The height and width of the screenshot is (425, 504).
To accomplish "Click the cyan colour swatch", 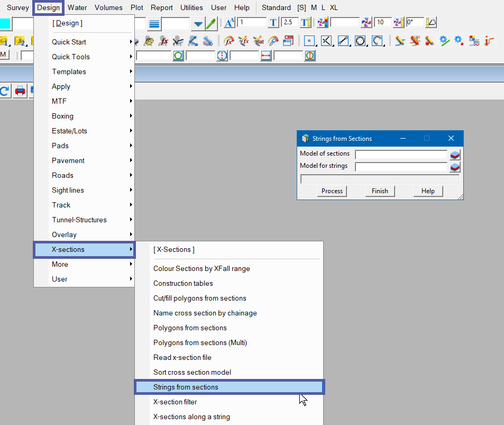I will (5, 23).
